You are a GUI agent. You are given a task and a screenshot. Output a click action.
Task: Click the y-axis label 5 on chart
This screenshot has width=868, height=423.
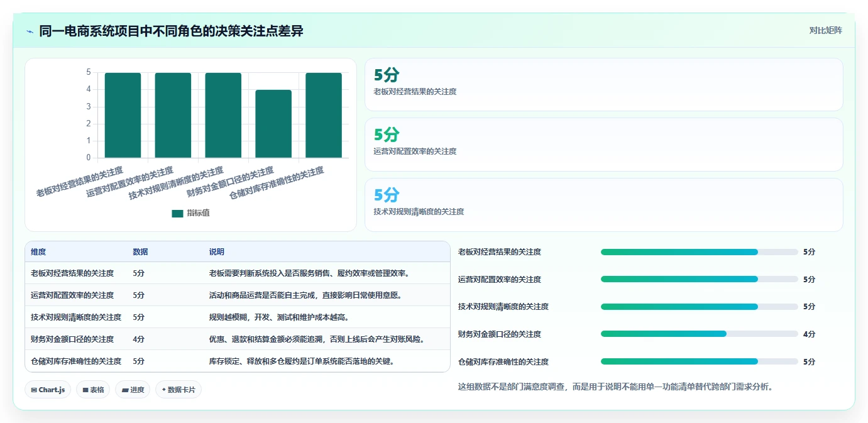click(89, 72)
